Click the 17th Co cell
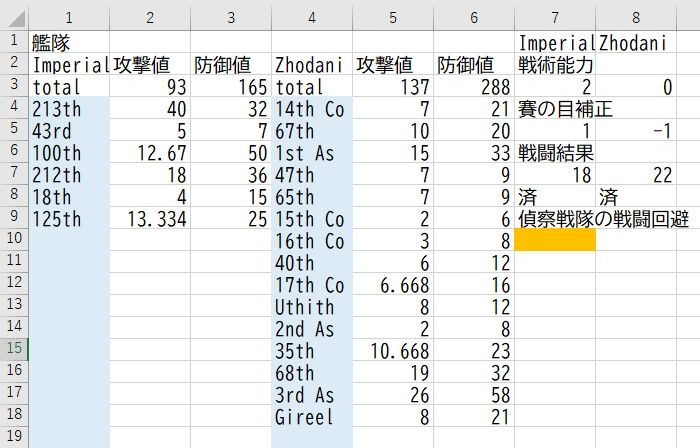The height and width of the screenshot is (448, 700). coord(312,284)
